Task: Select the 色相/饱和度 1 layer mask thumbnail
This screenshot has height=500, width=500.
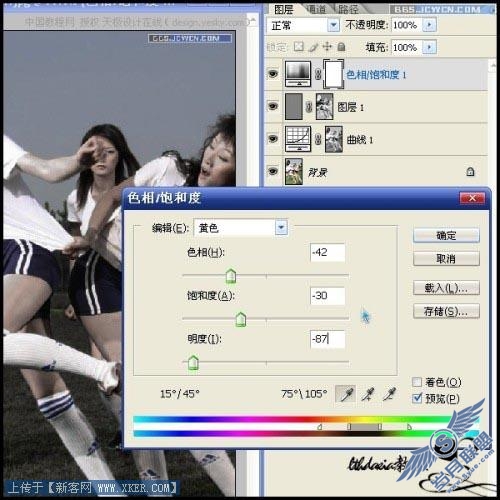Action: click(333, 74)
